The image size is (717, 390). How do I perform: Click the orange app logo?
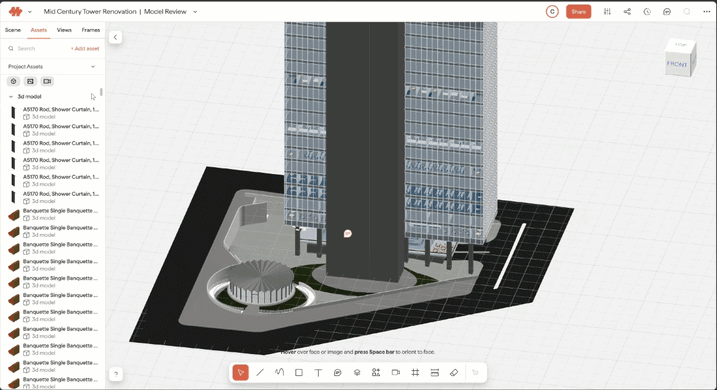click(x=16, y=12)
